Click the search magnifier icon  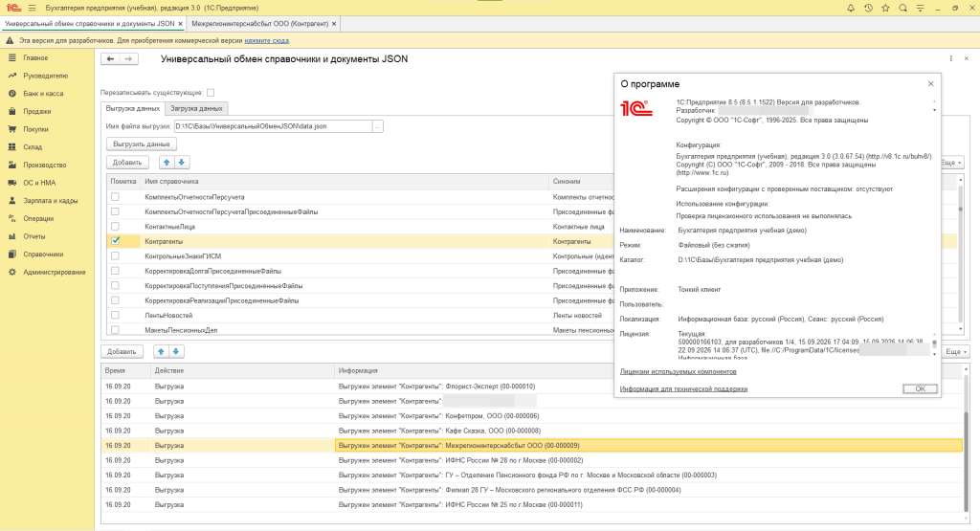[x=903, y=8]
